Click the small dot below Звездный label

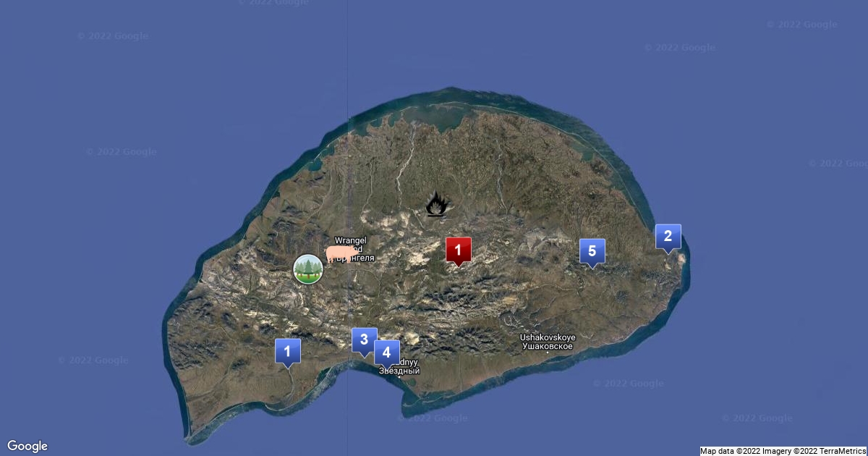pos(399,377)
